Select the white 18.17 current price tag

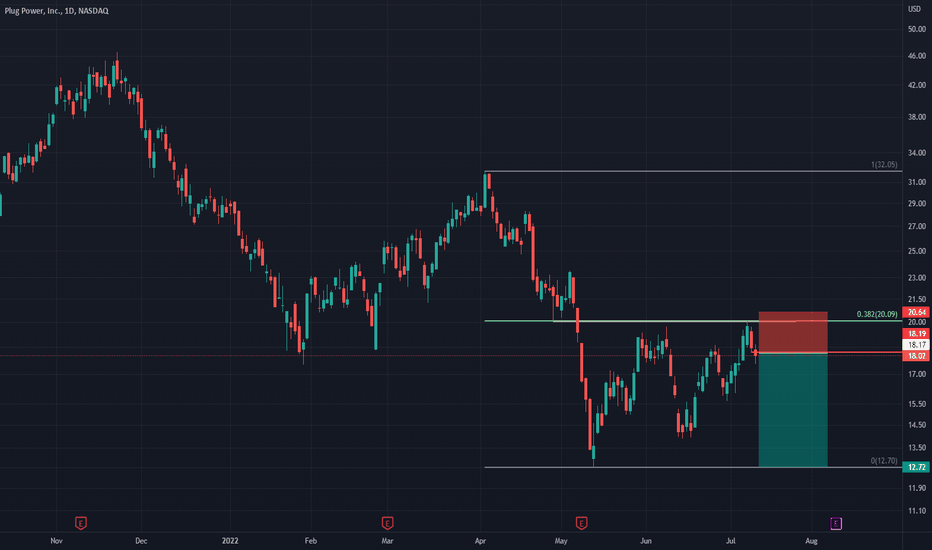(917, 345)
